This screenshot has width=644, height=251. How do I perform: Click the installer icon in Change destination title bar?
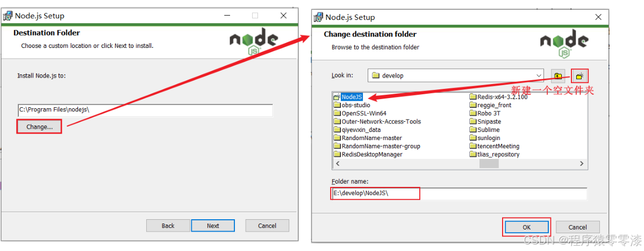[318, 17]
